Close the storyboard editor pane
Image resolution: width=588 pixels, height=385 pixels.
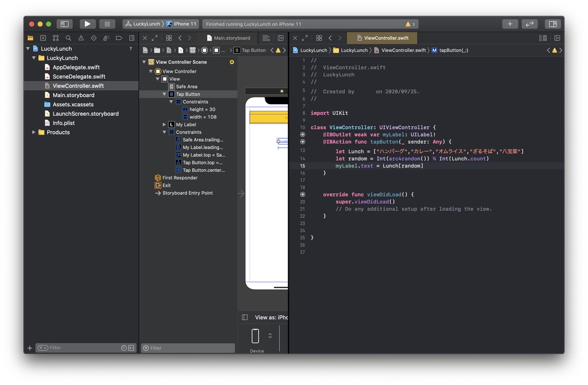click(145, 38)
